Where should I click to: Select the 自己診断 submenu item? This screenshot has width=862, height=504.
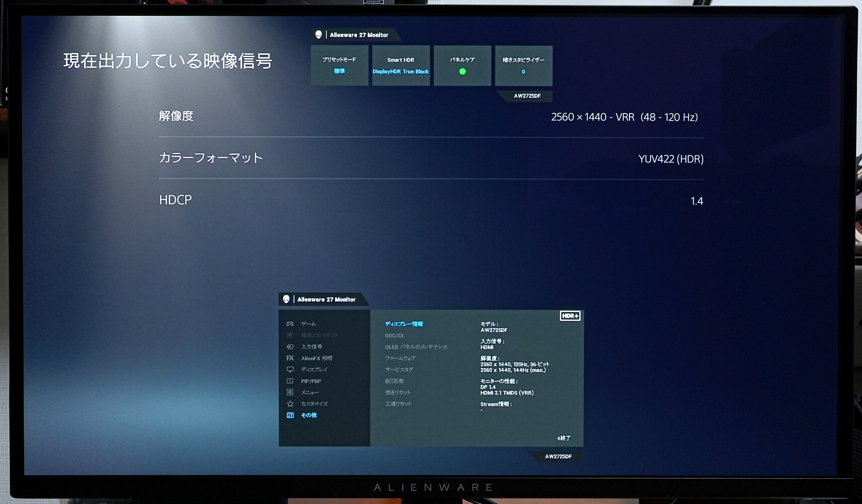coord(394,381)
